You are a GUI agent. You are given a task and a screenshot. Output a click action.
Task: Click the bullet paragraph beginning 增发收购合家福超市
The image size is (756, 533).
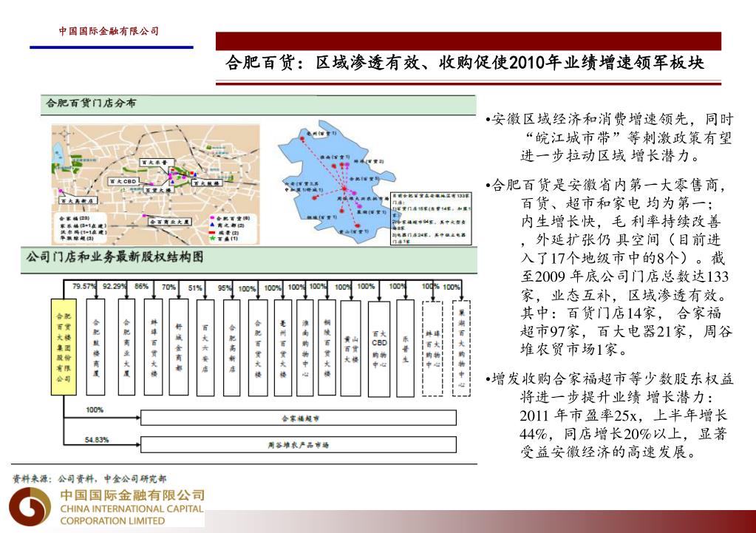tap(610, 415)
